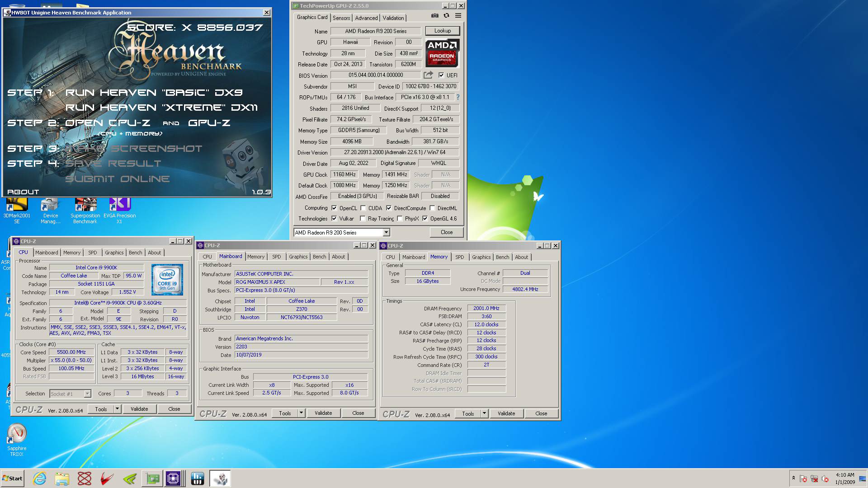868x488 pixels.
Task: Switch to GPU-Z taskbar button
Action: click(152, 479)
